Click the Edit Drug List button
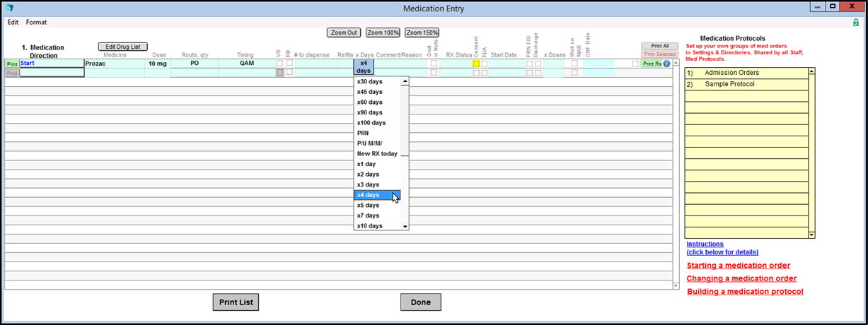 tap(122, 47)
